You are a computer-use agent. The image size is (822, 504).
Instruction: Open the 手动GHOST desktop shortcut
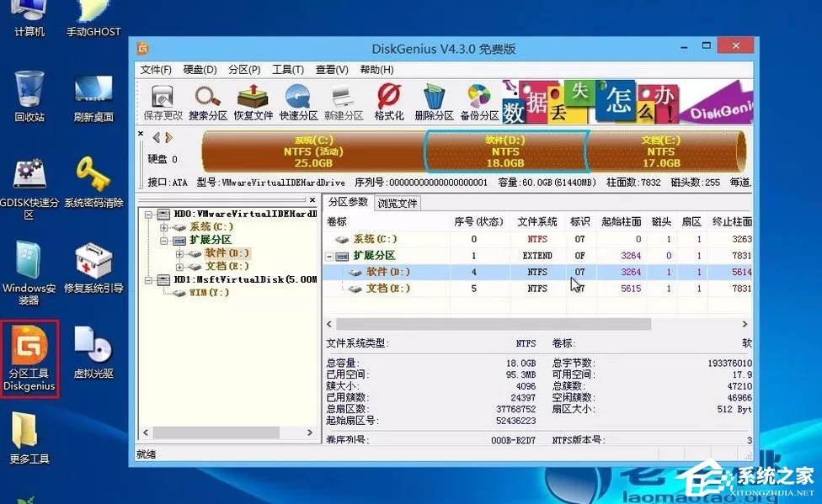93,19
